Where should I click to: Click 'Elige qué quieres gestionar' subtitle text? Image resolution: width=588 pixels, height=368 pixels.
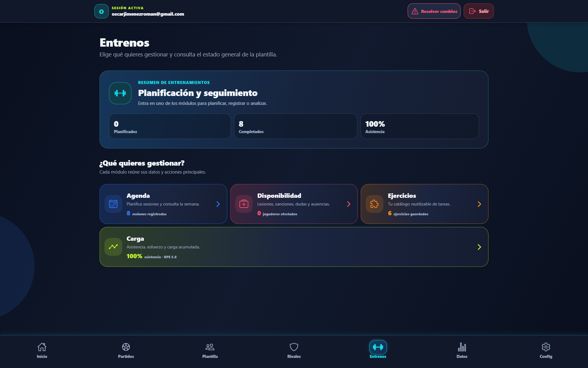point(188,55)
